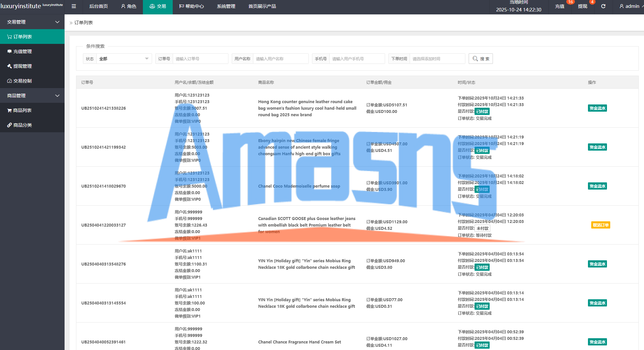Switch to the 帮助中心 top menu

[191, 6]
